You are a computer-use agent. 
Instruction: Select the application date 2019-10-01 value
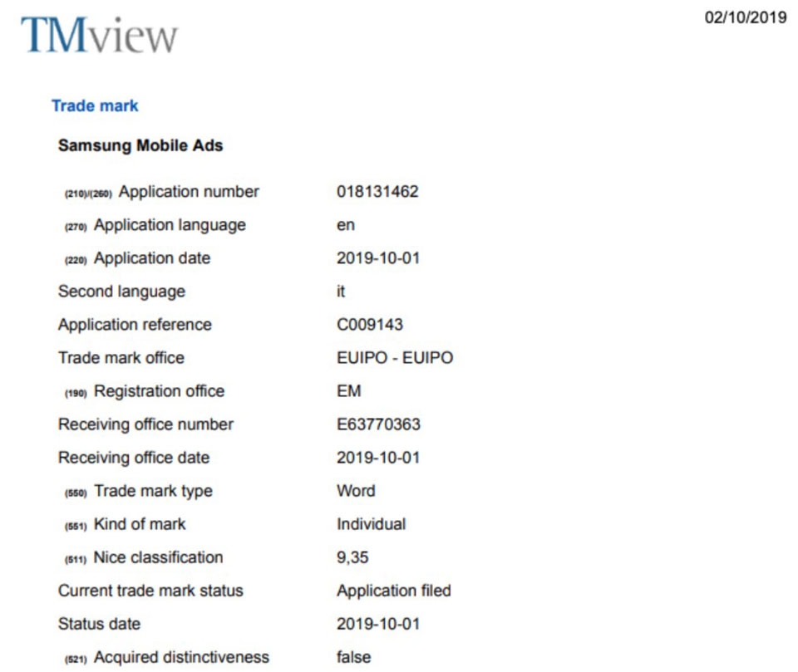pyautogui.click(x=378, y=258)
